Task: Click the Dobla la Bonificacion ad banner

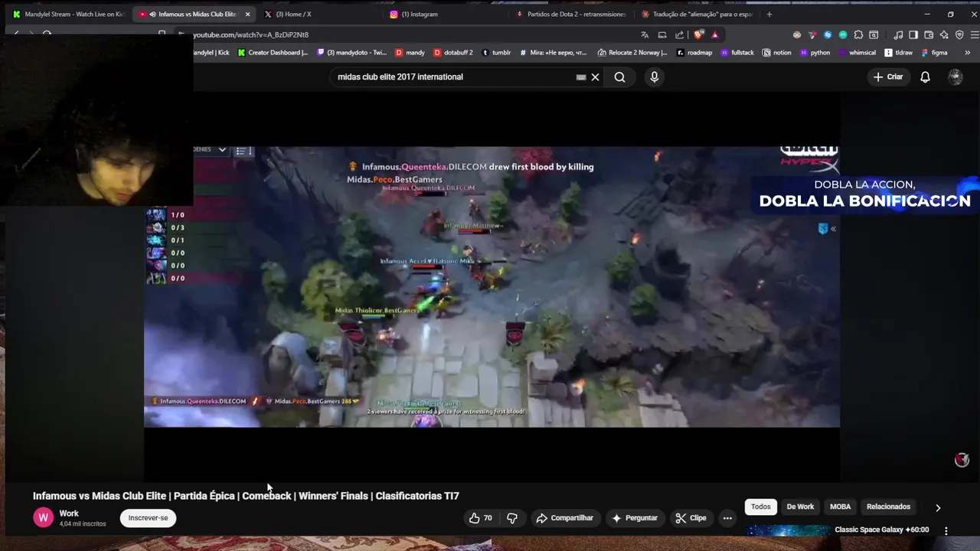Action: pyautogui.click(x=864, y=194)
